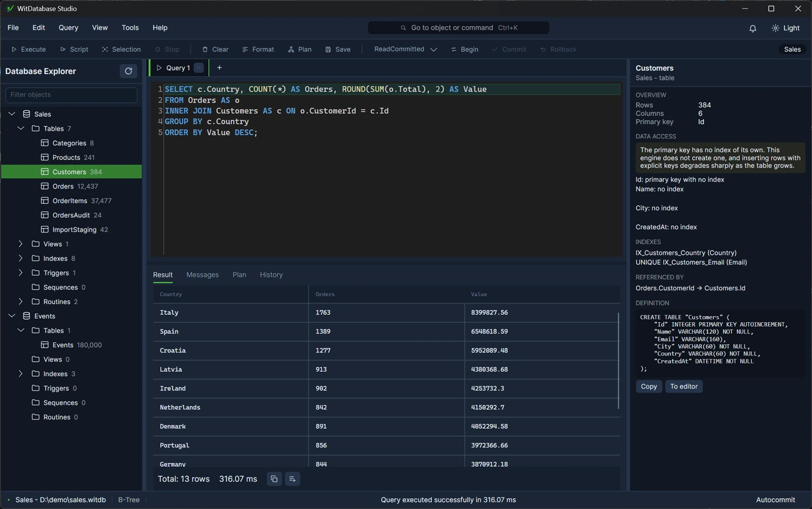Select the Orders table row

(71, 186)
